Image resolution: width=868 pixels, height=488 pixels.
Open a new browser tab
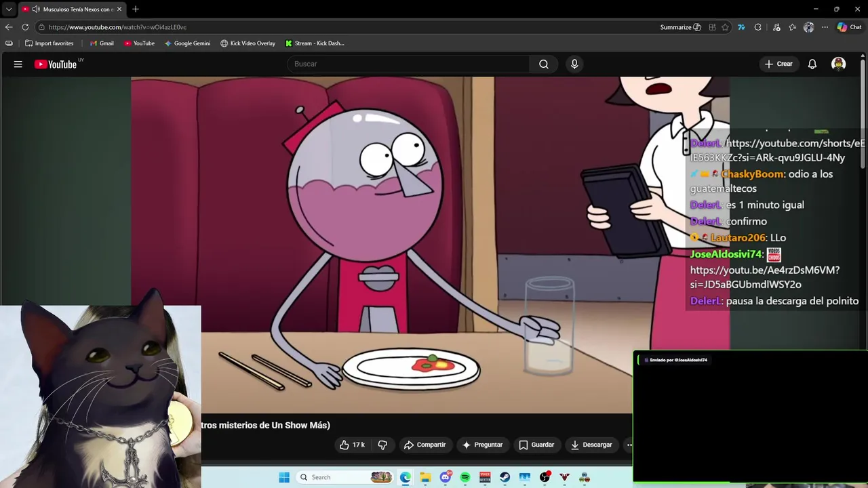136,9
